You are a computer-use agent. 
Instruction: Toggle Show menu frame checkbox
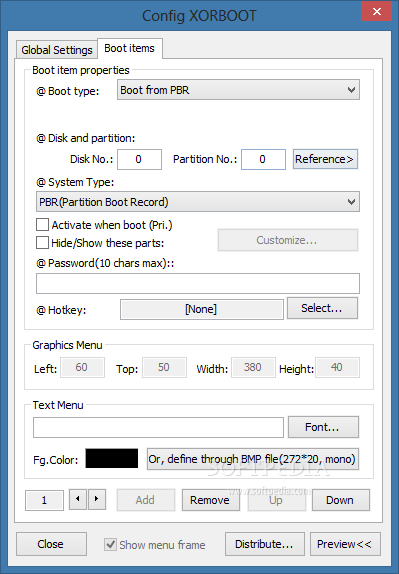coord(110,545)
